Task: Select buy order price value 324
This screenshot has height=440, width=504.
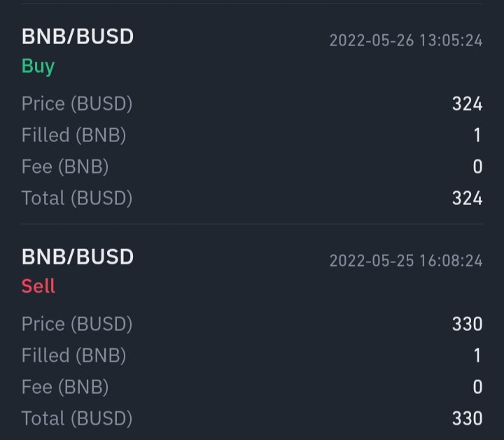Action: pyautogui.click(x=467, y=104)
